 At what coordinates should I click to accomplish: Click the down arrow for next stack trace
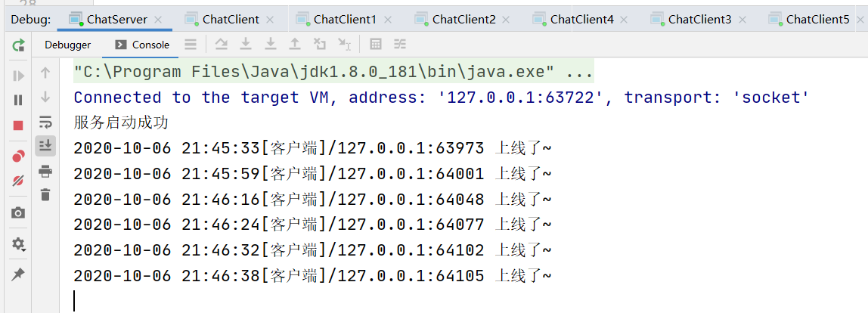[45, 97]
